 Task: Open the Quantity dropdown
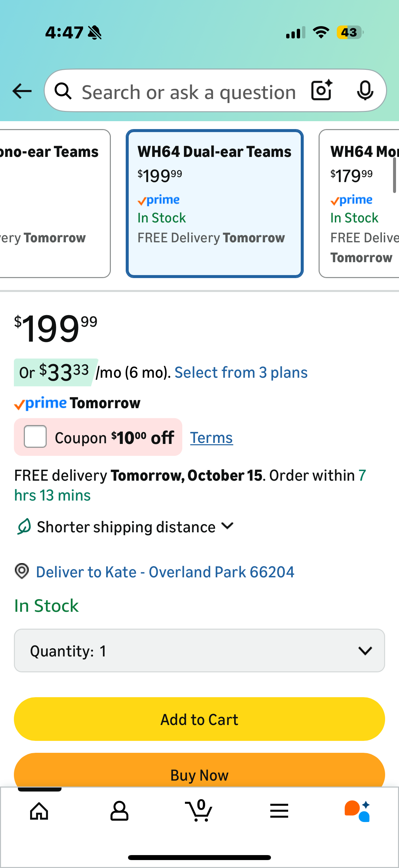(199, 650)
